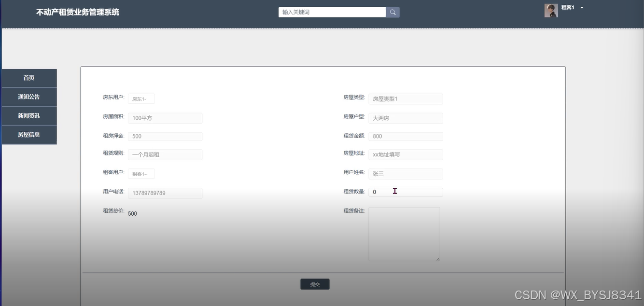
Task: Click the 房屋地址 field with xx地址填写
Action: [406, 155]
